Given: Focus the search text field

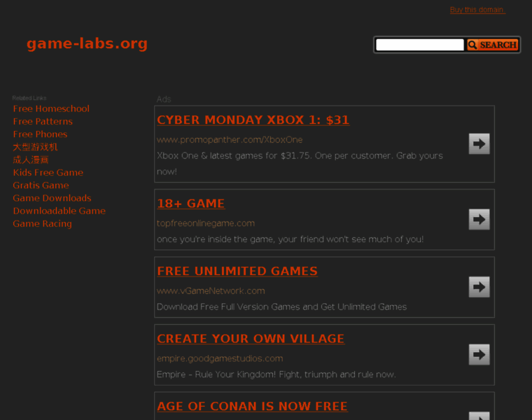Looking at the screenshot, I should pos(420,45).
